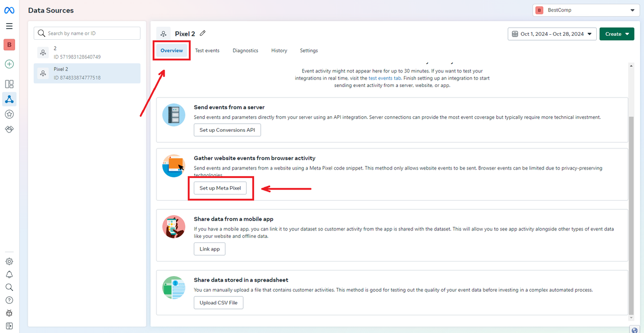This screenshot has height=333, width=644.
Task: Open the hamburger navigation menu
Action: tap(9, 26)
